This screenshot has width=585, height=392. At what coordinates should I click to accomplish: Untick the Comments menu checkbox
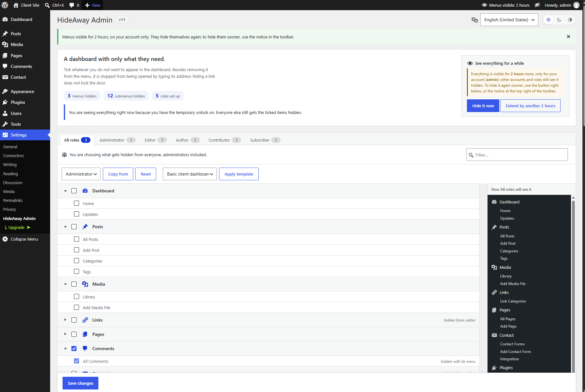(74, 349)
